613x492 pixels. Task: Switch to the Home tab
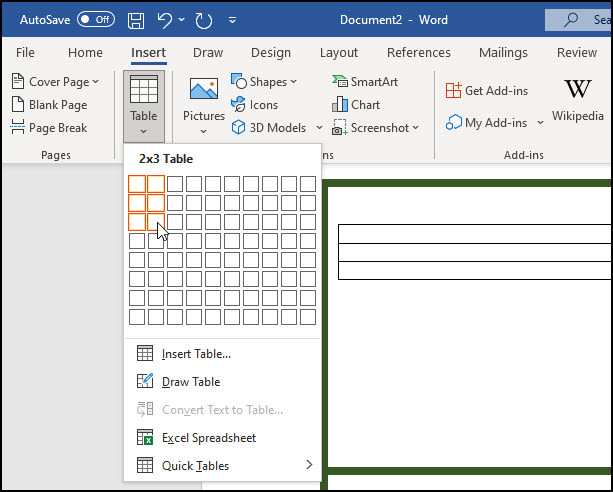(x=85, y=52)
